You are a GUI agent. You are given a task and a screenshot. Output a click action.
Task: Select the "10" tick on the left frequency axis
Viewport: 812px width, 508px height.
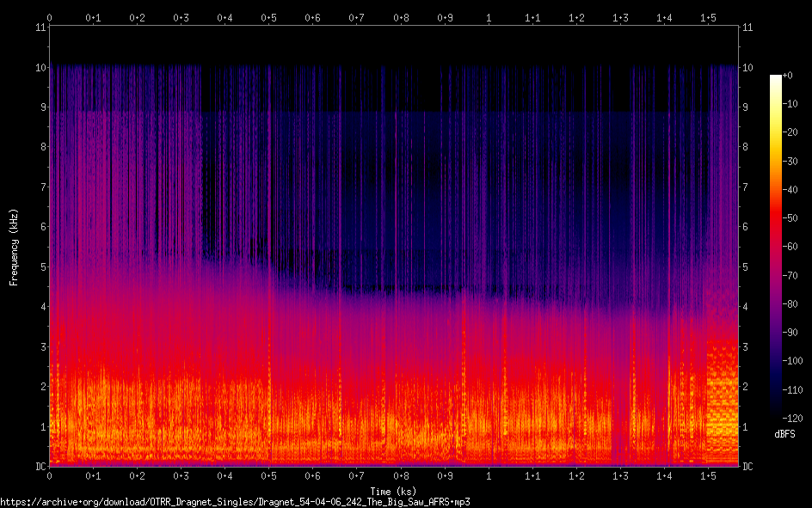pyautogui.click(x=40, y=67)
